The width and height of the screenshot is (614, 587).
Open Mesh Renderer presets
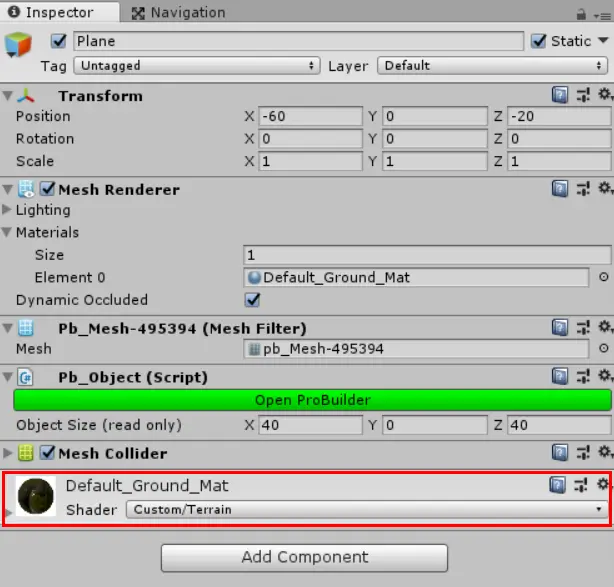[x=583, y=189]
